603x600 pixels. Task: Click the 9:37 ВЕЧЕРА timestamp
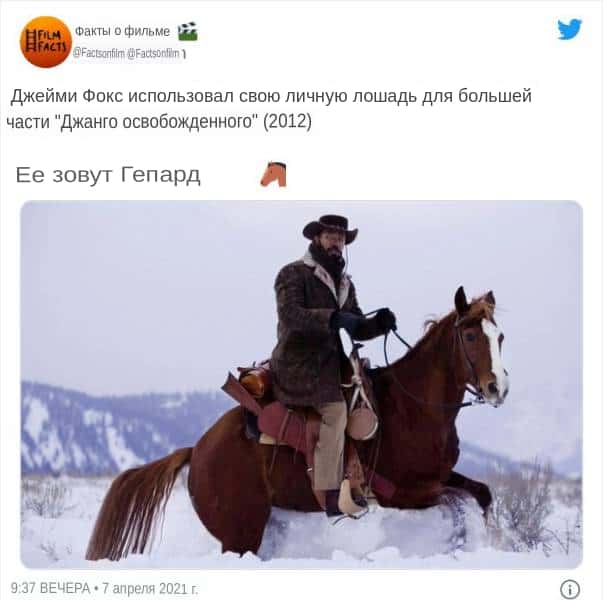tap(50, 588)
